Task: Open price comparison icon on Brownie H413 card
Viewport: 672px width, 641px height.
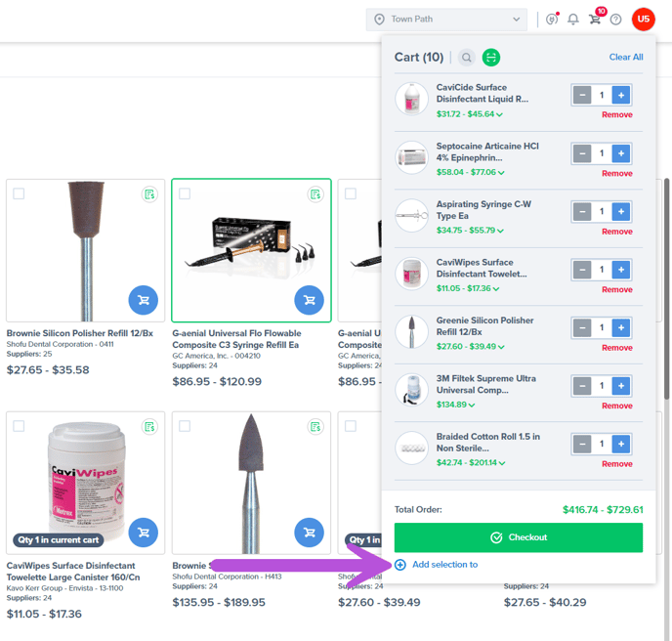Action: 315,427
